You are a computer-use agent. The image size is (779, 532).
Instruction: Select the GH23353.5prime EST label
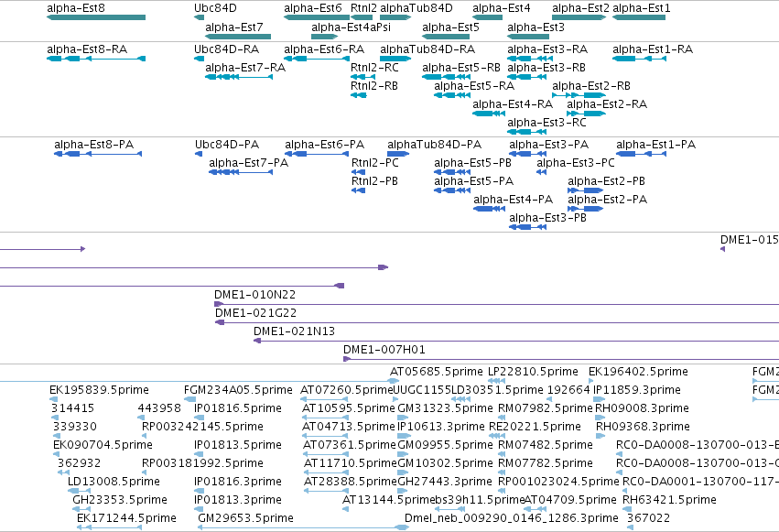(x=120, y=500)
